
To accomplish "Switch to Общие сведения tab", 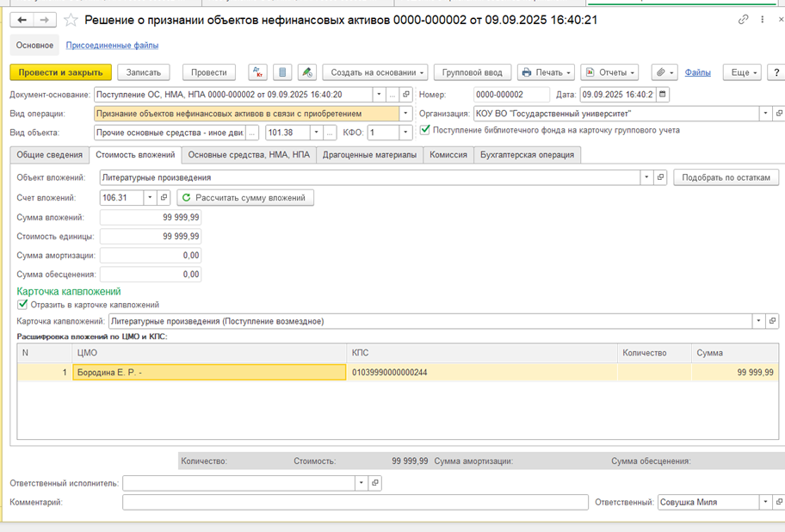I will tap(50, 155).
